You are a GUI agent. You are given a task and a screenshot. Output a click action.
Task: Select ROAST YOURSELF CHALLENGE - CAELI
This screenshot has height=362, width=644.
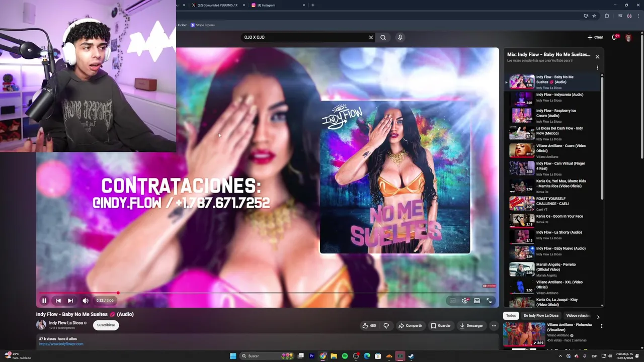(x=552, y=204)
